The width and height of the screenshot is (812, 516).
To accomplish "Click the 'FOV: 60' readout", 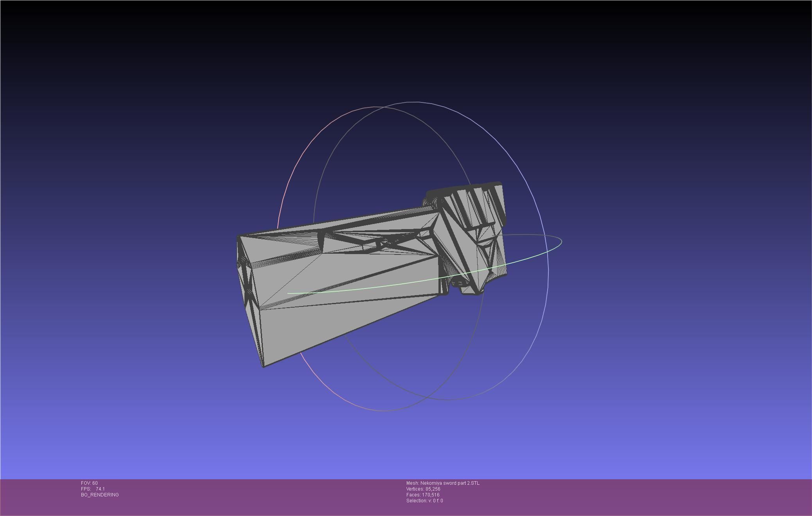I will coord(89,483).
